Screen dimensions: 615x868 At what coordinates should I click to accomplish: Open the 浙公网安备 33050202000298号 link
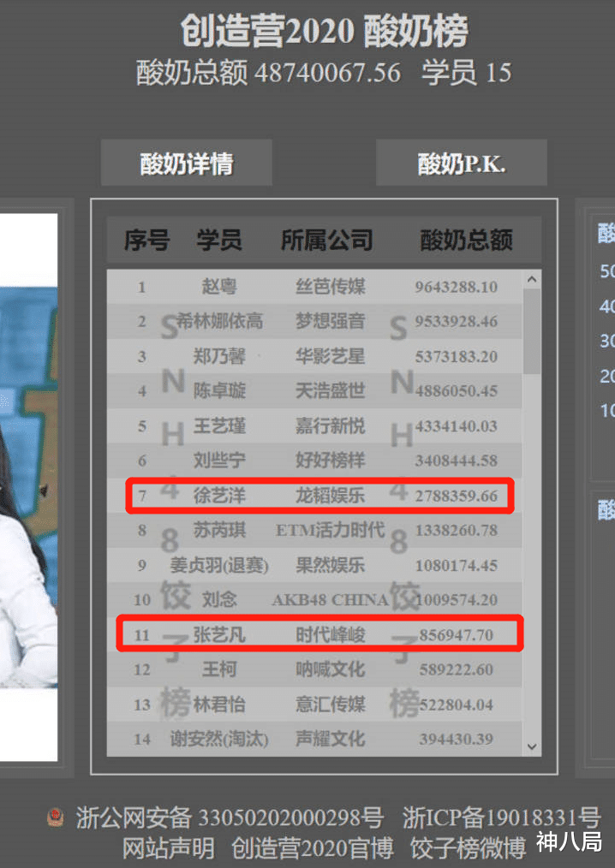[x=230, y=817]
